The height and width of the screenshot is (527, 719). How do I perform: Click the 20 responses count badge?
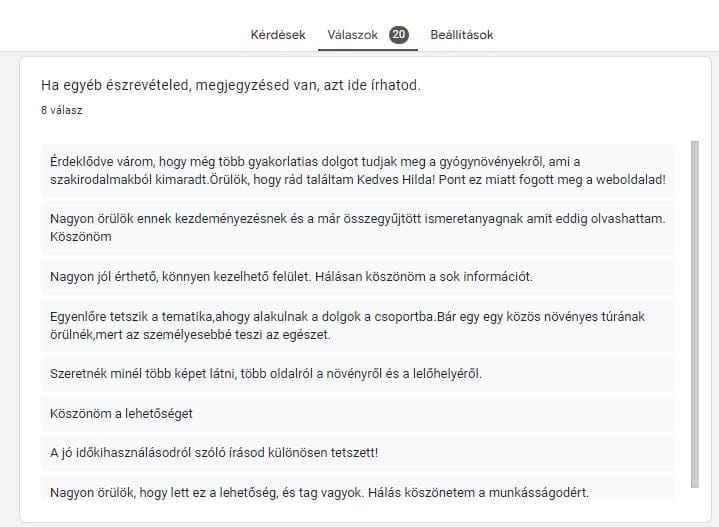pyautogui.click(x=399, y=34)
